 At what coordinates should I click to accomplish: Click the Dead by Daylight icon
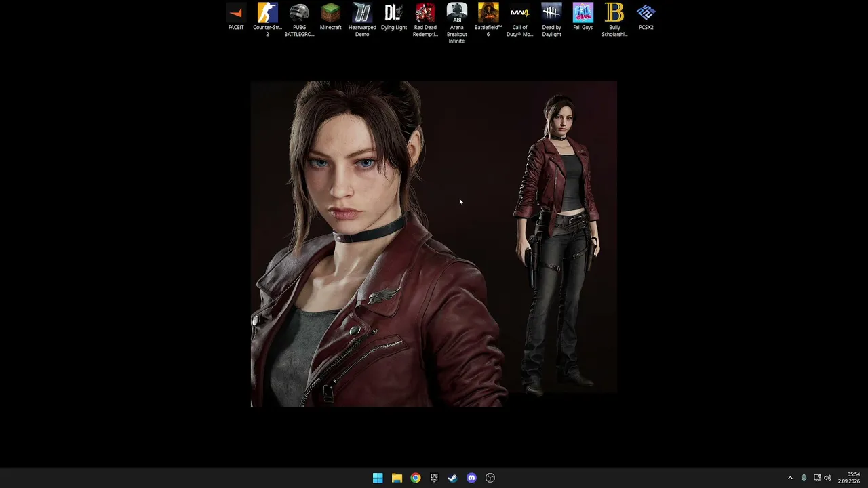(x=551, y=20)
